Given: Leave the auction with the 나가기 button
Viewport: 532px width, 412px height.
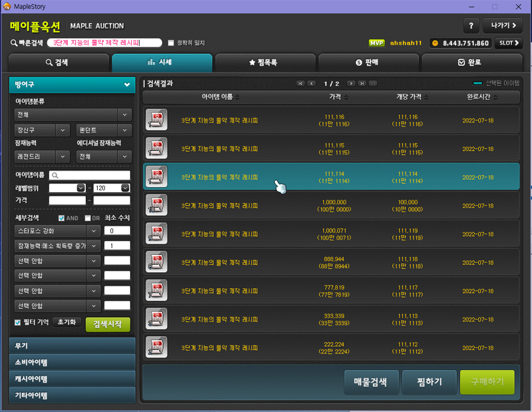Looking at the screenshot, I should (x=503, y=25).
